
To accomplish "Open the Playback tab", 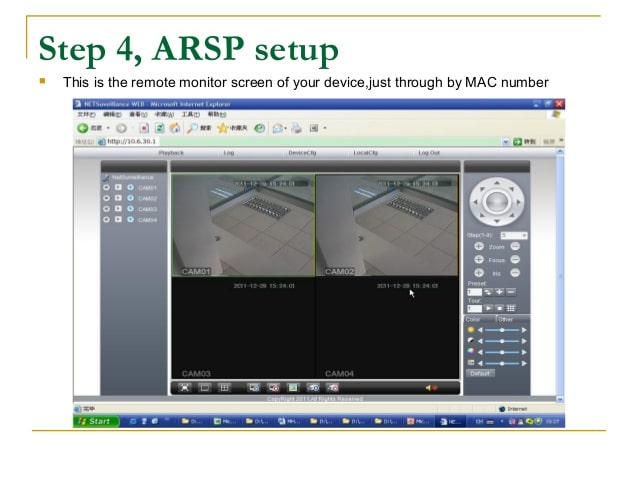I will click(x=171, y=152).
